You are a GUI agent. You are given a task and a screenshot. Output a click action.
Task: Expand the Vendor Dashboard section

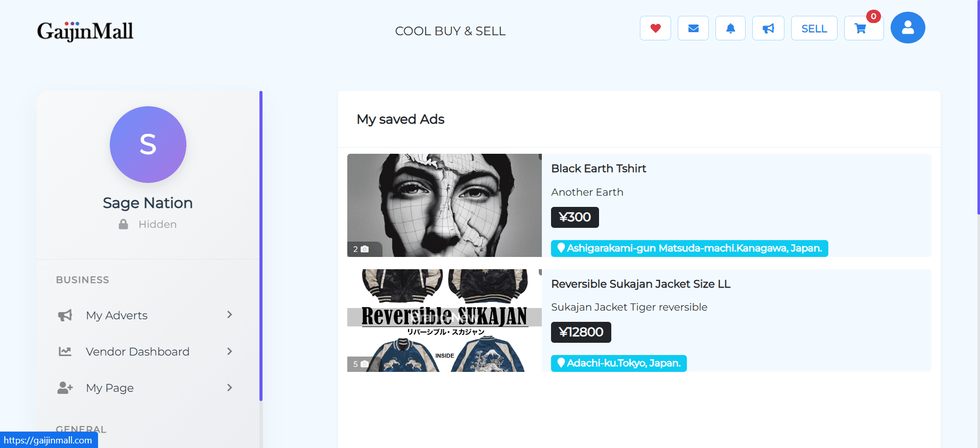coord(230,351)
